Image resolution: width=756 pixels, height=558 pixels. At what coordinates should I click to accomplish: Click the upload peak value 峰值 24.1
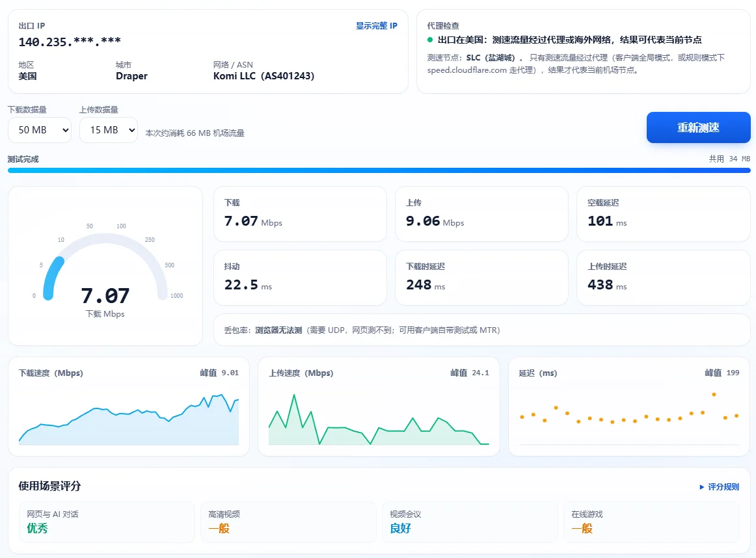click(470, 373)
